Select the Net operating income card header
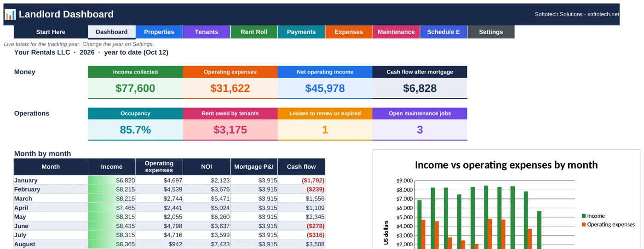The width and height of the screenshot is (644, 249). pos(325,72)
